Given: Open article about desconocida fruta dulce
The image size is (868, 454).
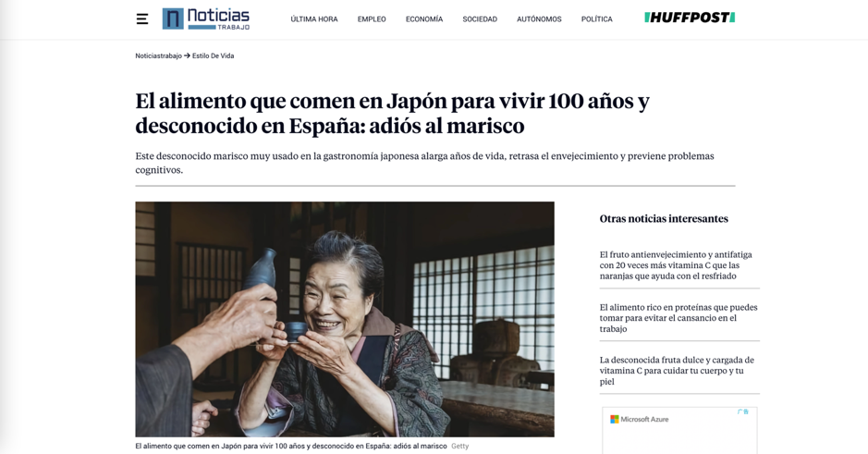Looking at the screenshot, I should 677,371.
